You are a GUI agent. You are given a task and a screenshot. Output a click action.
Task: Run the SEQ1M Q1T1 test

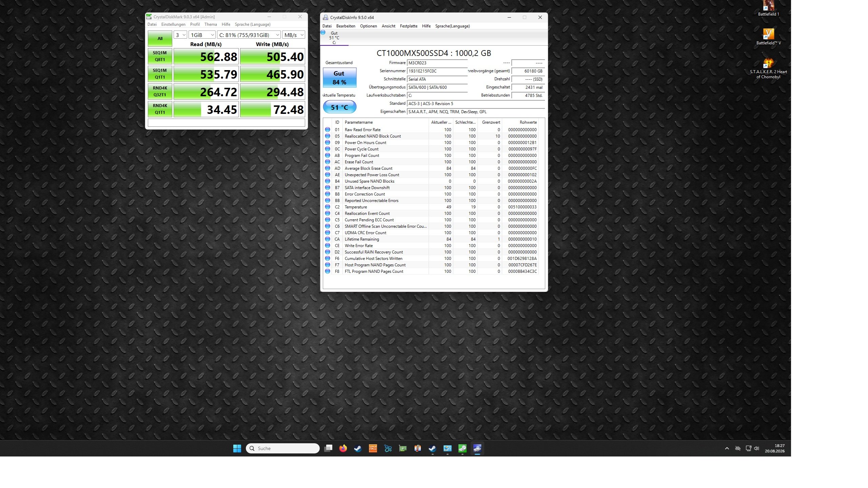[160, 74]
